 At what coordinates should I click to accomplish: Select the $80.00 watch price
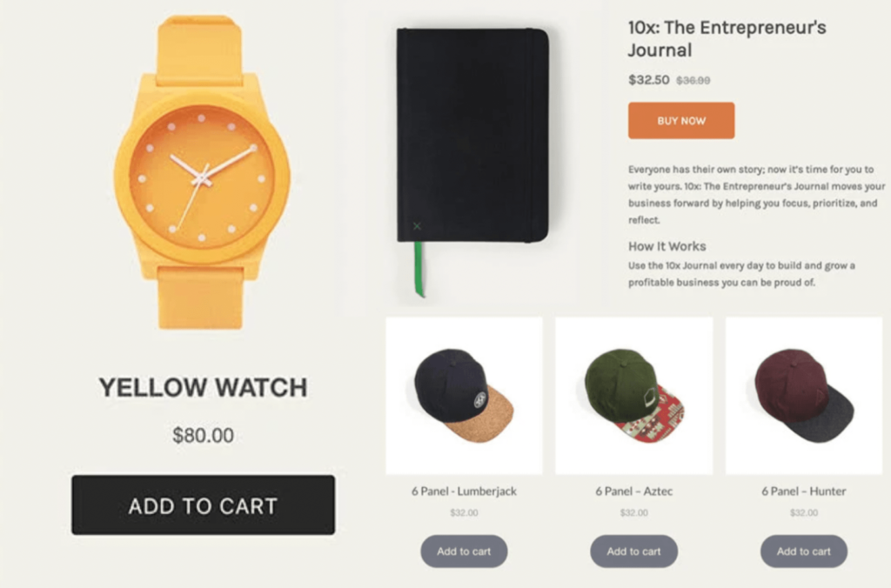click(203, 435)
